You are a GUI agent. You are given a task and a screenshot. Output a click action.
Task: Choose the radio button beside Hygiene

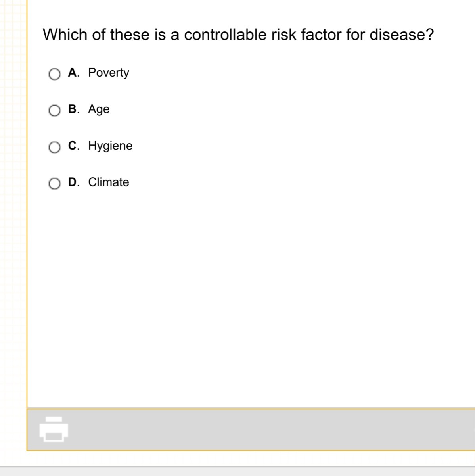point(54,147)
